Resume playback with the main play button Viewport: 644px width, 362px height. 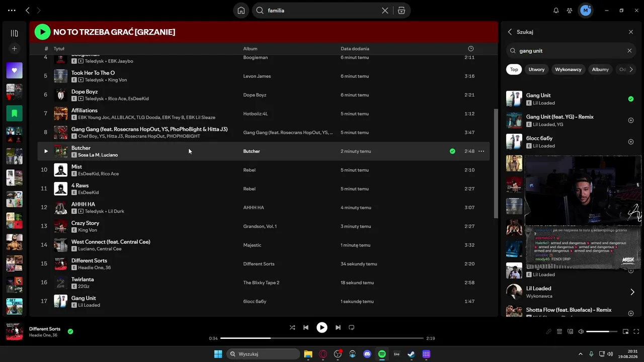pos(322,327)
